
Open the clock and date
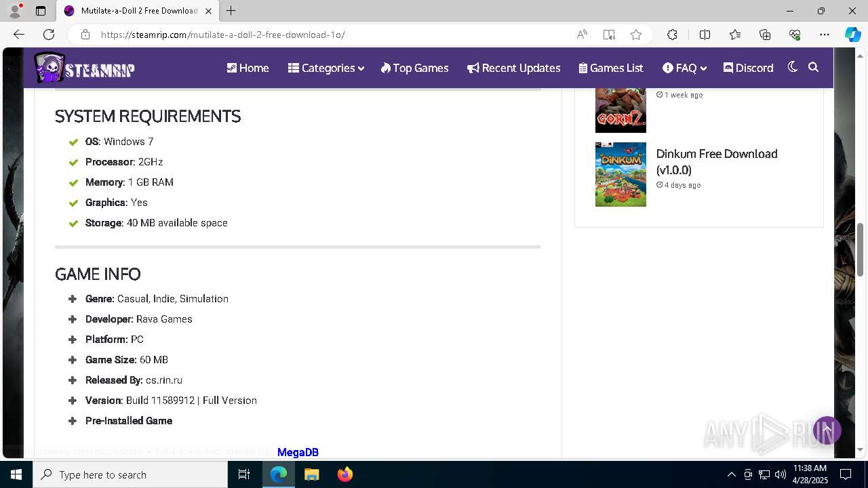tap(810, 474)
